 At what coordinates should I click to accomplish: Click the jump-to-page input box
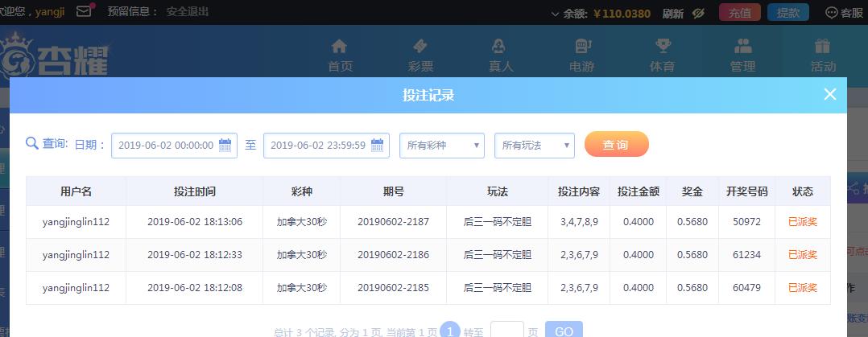click(x=507, y=330)
